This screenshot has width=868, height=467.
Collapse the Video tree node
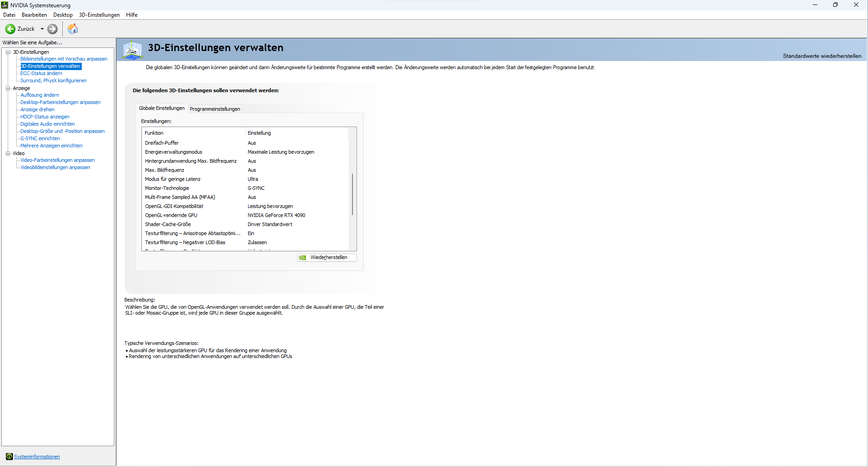point(8,153)
